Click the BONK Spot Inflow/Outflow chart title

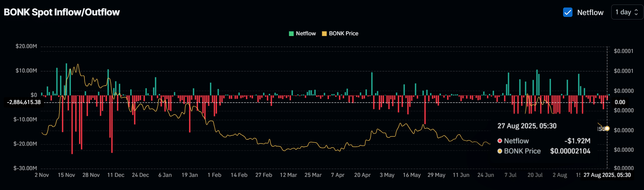[62, 12]
